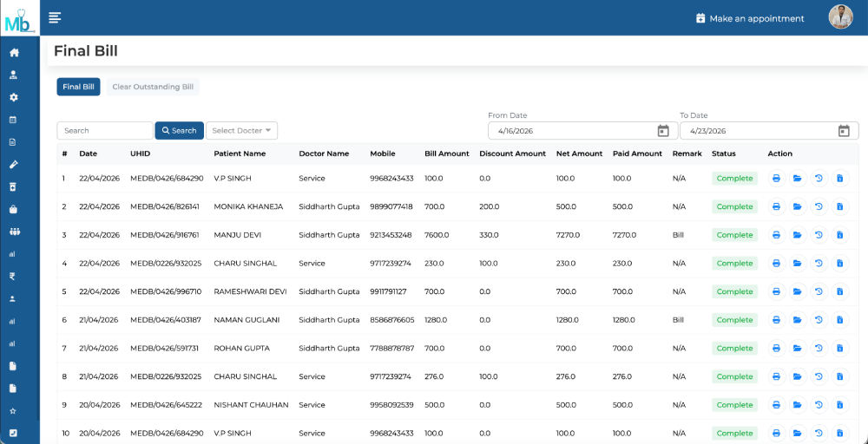Open the invoice icon for MONIKA KHANEJA
868x444 pixels.
coord(839,206)
